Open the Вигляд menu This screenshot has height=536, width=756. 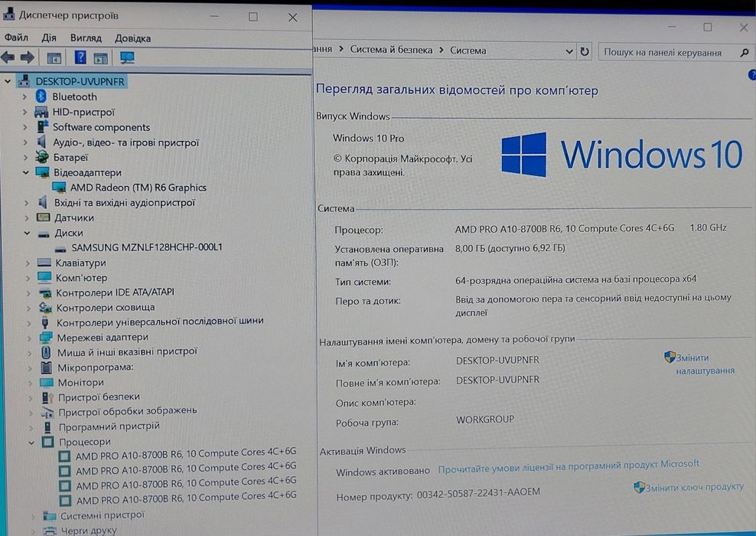86,38
